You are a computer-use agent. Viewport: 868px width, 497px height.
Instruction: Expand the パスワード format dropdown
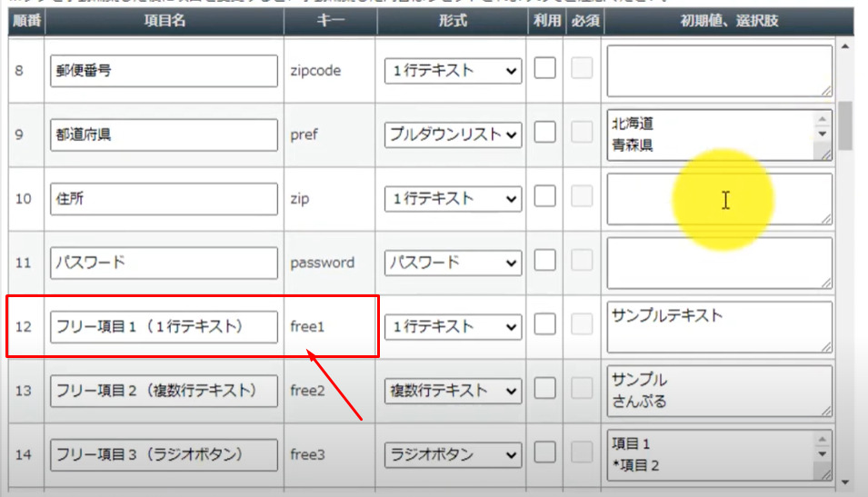(x=454, y=263)
